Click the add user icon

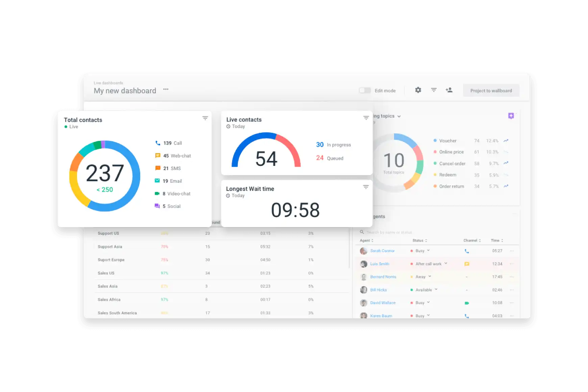[449, 90]
